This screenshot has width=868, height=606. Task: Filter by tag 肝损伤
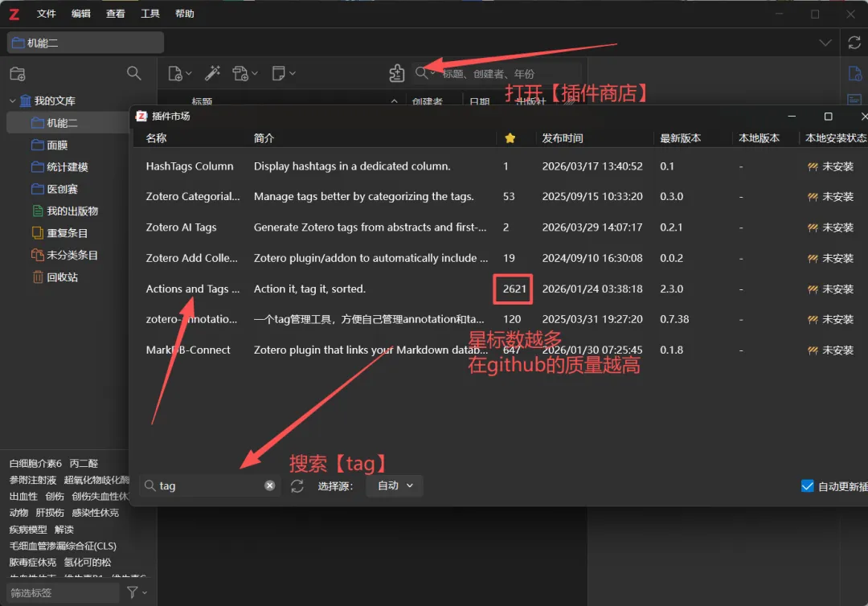click(50, 513)
